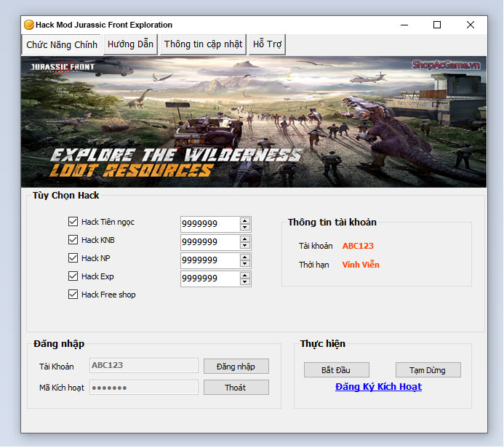Decrease the Hack Tiên ngọc value with down arrow
504x448 pixels.
click(245, 227)
